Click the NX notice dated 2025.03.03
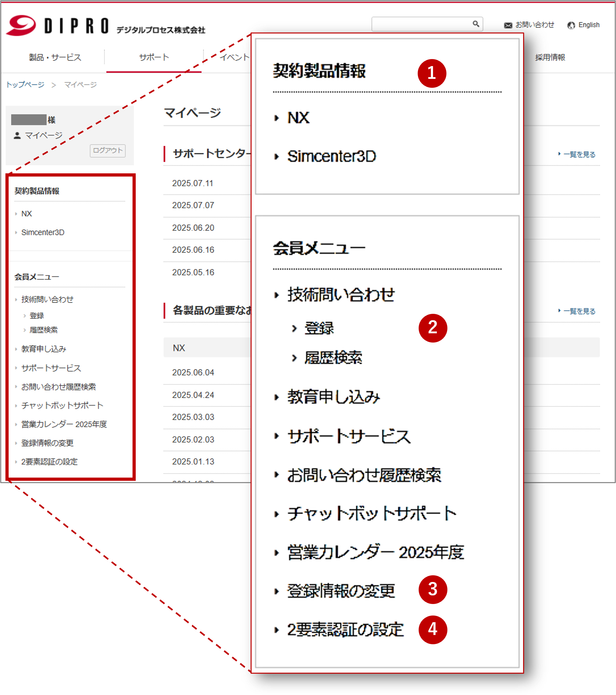This screenshot has height=695, width=616. click(193, 417)
